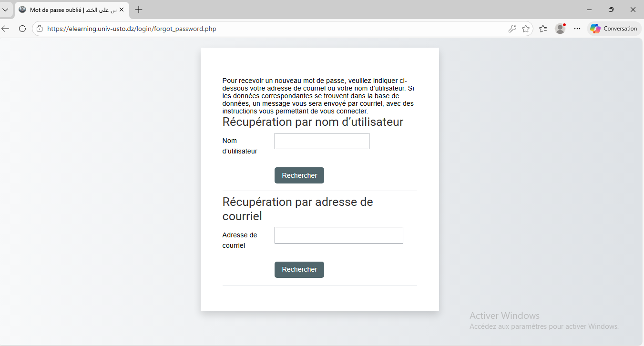Open the tab search chevron dropdown
This screenshot has width=644, height=346.
5,10
